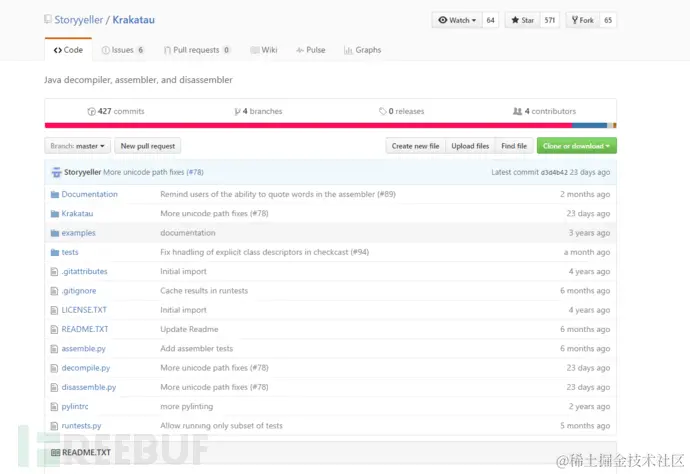Click the Krakatau folder icon
Viewport: 690px width, 474px height.
[55, 214]
